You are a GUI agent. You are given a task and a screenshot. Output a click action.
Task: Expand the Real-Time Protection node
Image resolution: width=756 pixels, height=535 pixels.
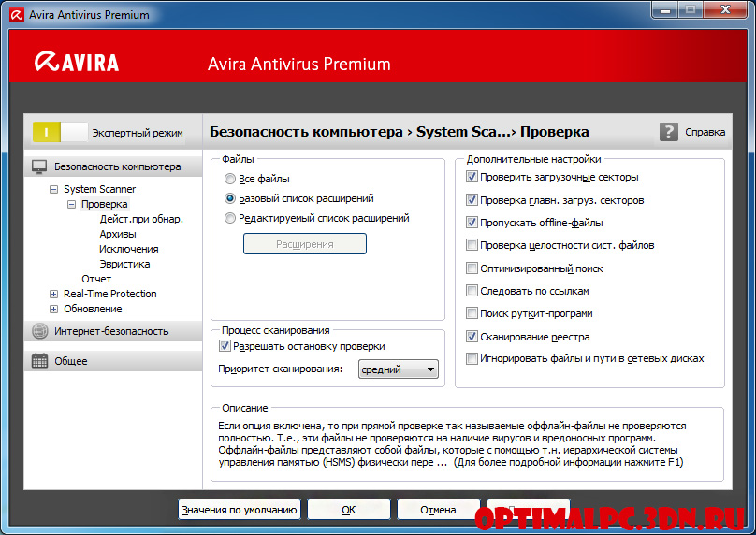pyautogui.click(x=53, y=294)
